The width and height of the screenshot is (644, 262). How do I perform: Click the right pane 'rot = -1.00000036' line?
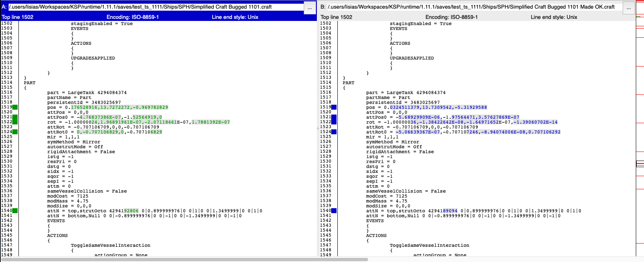pos(462,122)
